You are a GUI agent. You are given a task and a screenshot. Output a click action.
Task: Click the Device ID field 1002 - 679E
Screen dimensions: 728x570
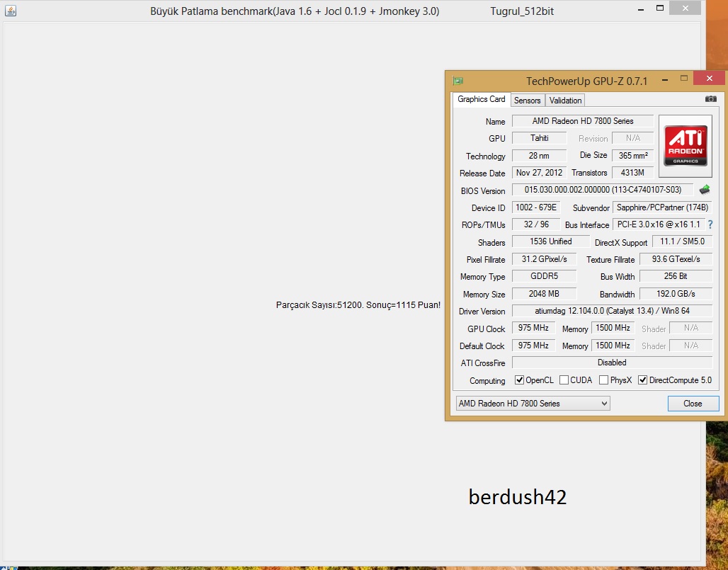(x=536, y=207)
